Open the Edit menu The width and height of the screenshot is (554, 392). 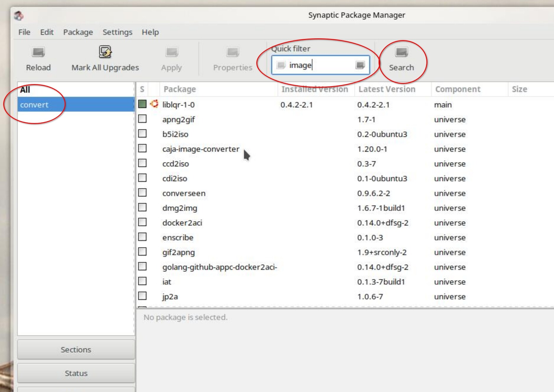(x=47, y=32)
